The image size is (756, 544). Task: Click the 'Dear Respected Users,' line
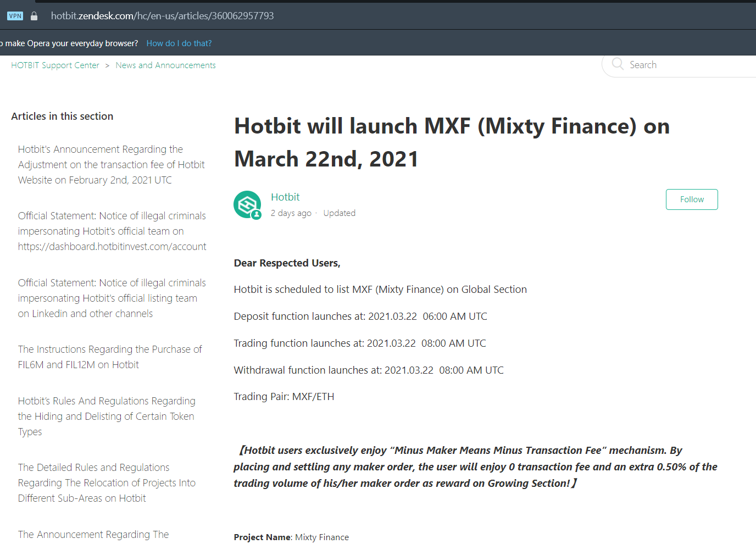tap(287, 263)
